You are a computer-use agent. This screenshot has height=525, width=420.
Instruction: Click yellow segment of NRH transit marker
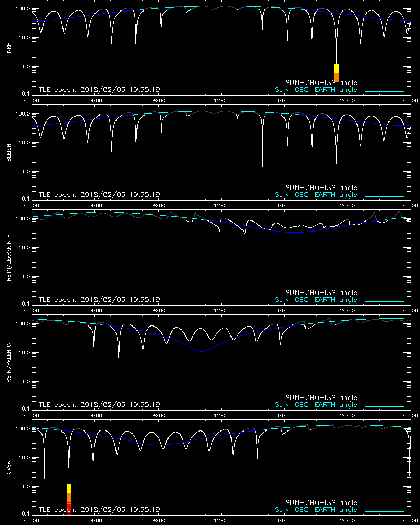tap(337, 68)
